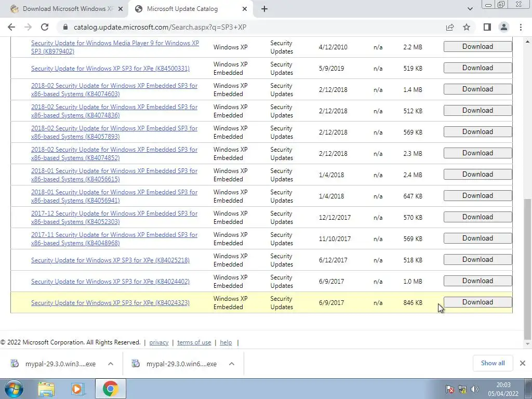Open Chrome profile avatar
Viewport: 532px width, 399px height.
[504, 27]
